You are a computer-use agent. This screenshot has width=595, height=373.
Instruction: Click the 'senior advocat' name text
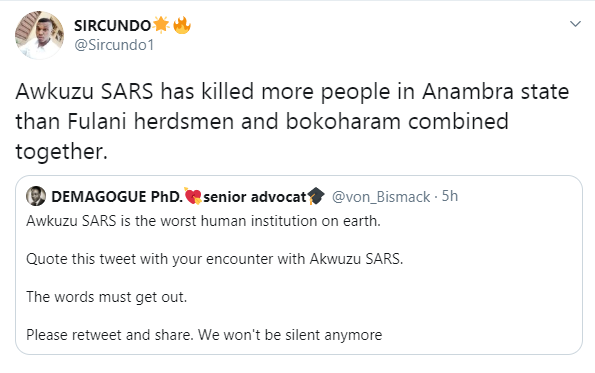(255, 197)
